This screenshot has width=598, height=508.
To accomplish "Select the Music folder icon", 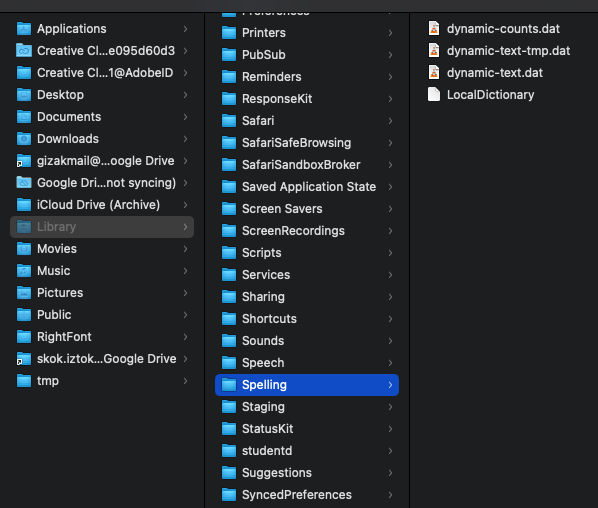I will 24,271.
